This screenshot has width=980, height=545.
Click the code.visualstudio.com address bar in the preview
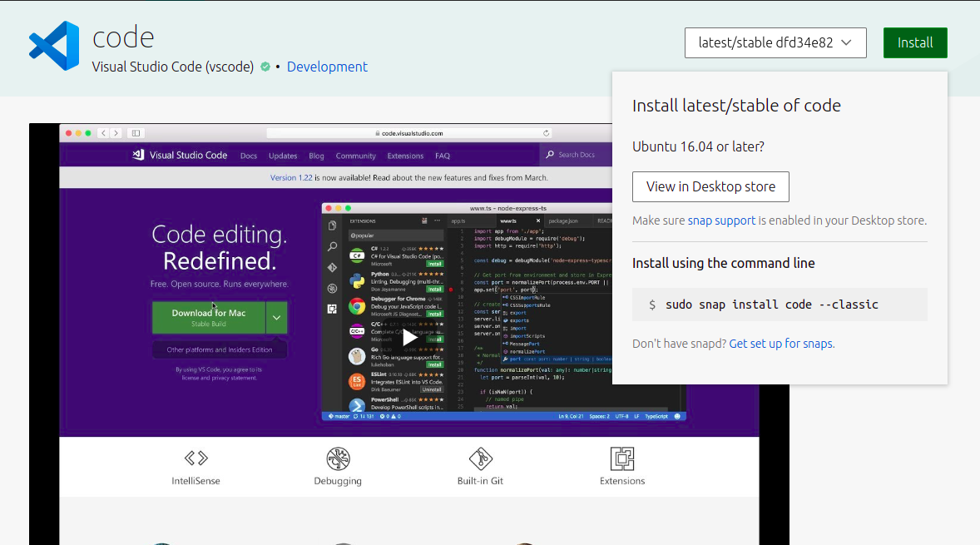[x=409, y=133]
